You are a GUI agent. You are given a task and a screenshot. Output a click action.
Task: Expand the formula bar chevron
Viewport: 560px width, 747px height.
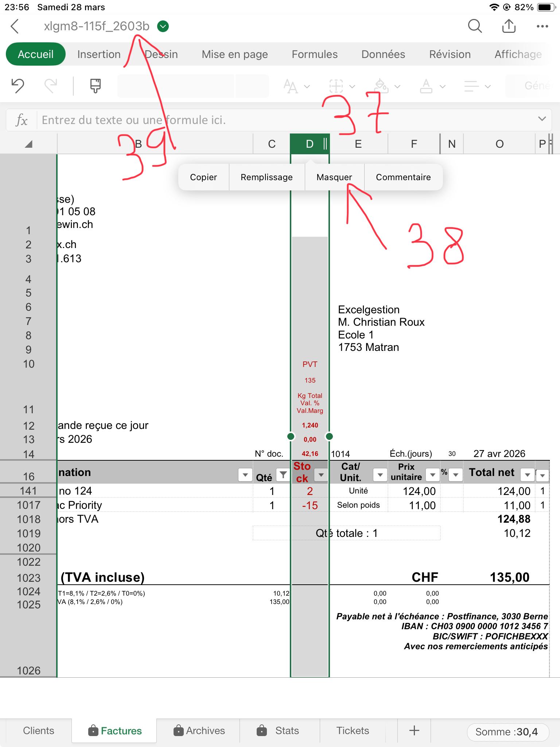tap(542, 119)
